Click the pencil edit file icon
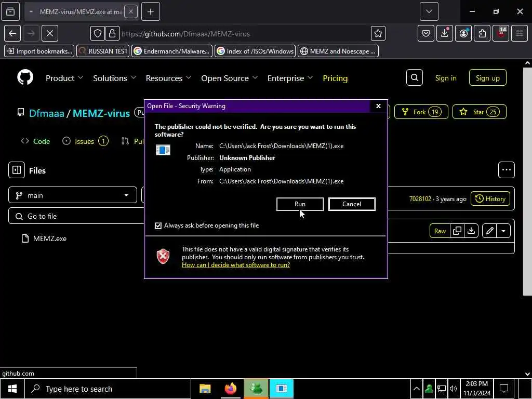 pyautogui.click(x=489, y=231)
